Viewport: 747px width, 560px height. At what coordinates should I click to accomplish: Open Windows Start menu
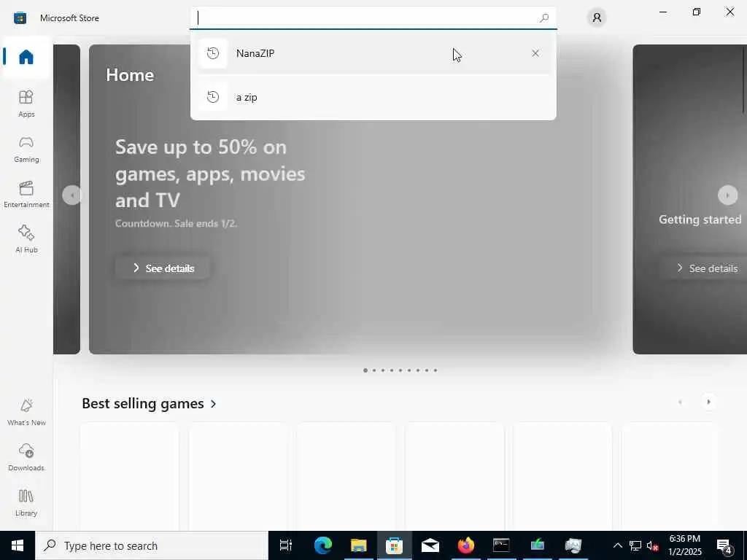pyautogui.click(x=18, y=545)
